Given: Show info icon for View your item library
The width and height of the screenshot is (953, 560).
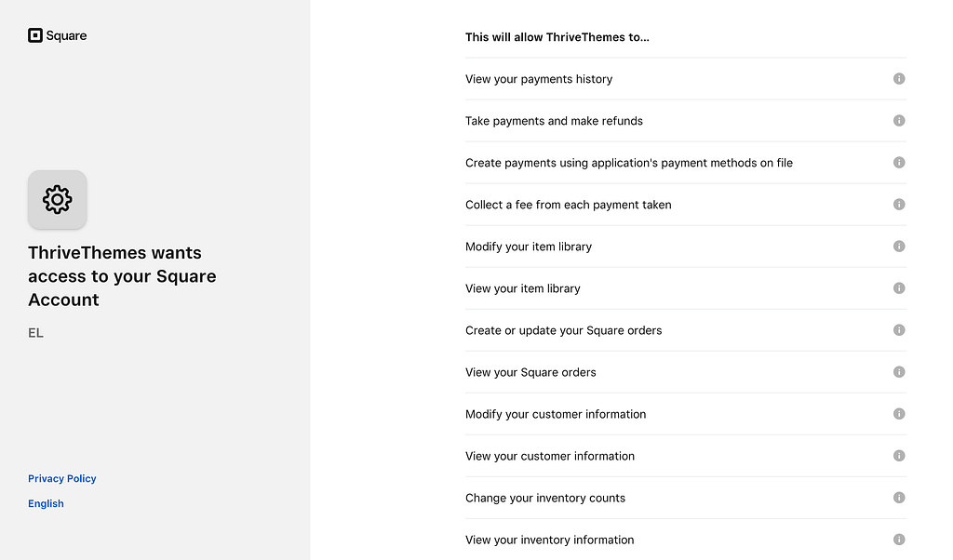Looking at the screenshot, I should pyautogui.click(x=899, y=288).
